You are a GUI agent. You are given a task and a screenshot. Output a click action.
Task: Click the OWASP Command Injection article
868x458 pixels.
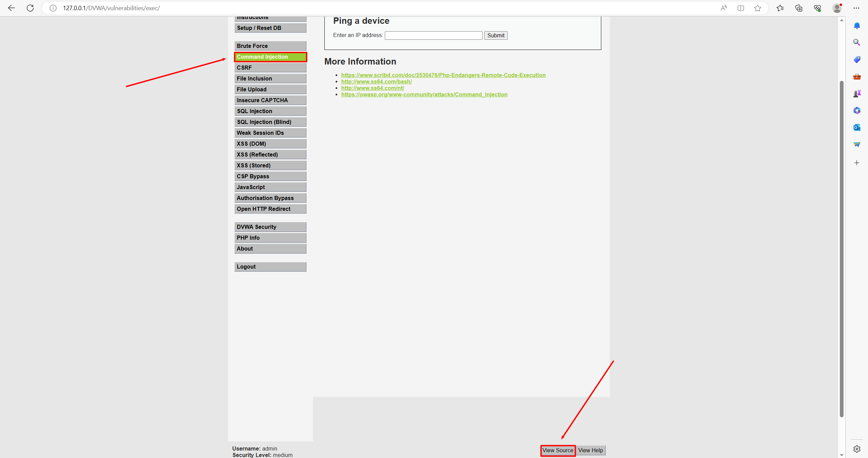[424, 94]
